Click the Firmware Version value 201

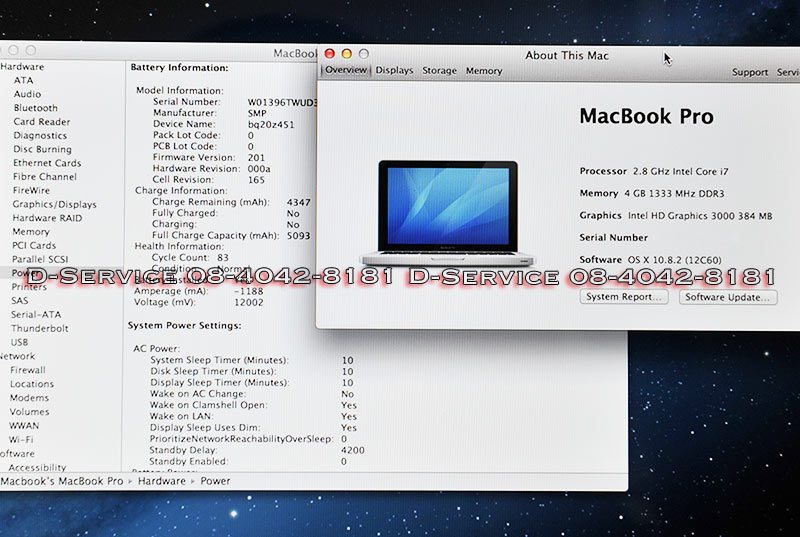pos(256,158)
